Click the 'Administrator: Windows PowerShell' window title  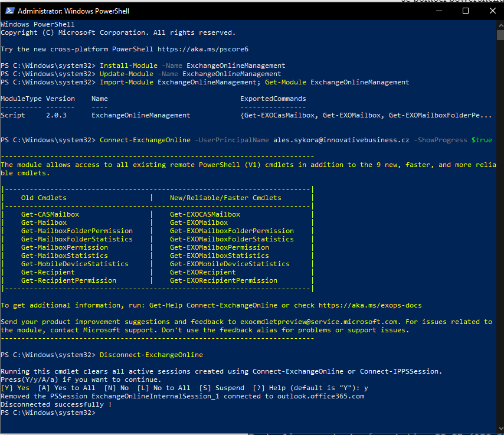click(x=73, y=11)
